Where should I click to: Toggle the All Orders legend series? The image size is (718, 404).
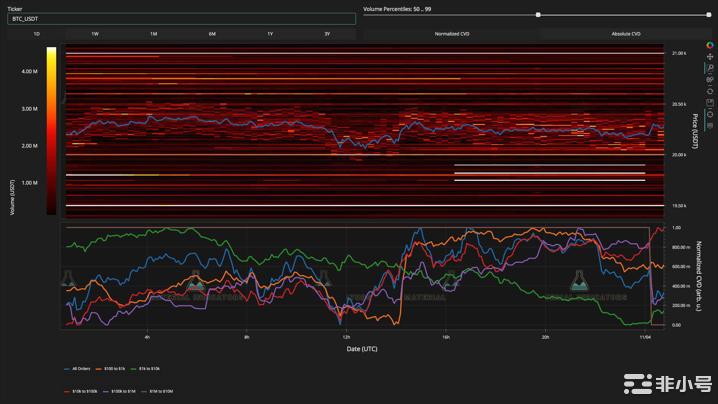click(80, 369)
